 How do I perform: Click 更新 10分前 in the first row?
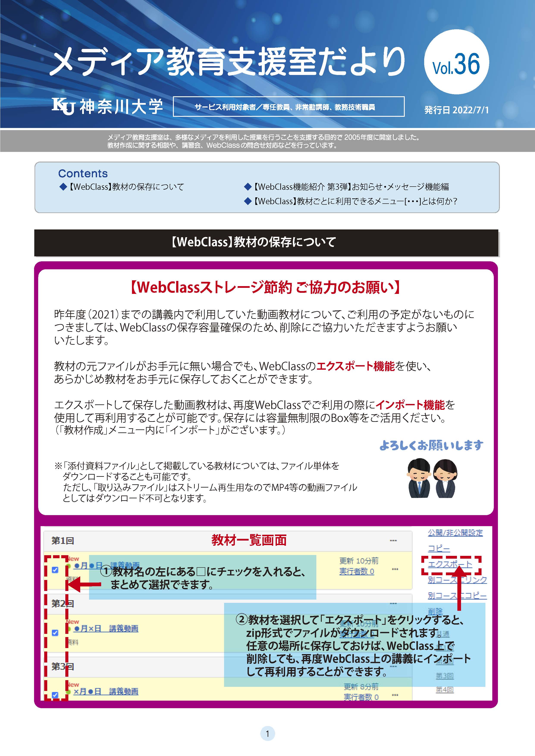359,561
